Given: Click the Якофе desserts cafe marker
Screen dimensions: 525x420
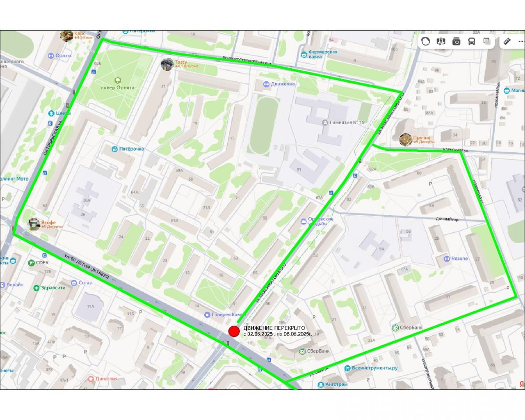Looking at the screenshot, I should click(34, 224).
